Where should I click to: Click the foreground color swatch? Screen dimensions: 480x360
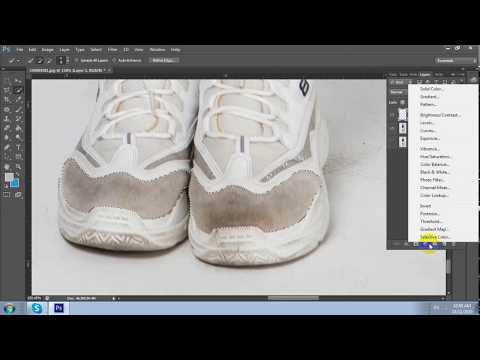9,177
